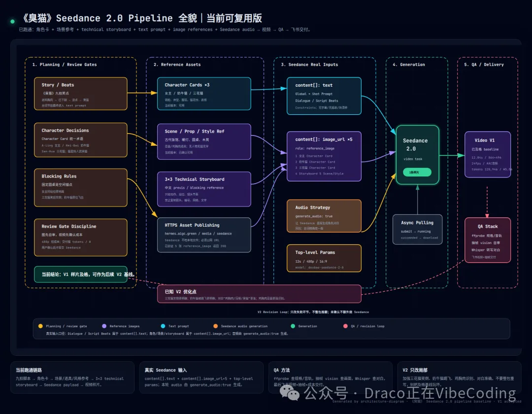Click the '4. Generation' column heading
Screen dimensions: 532x414
409,65
